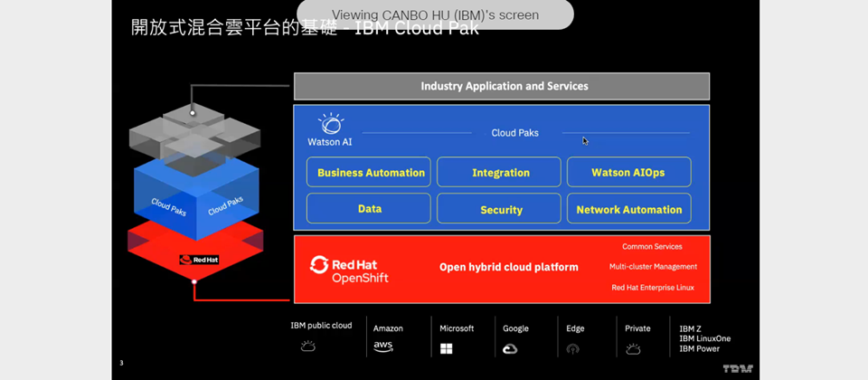The image size is (868, 380).
Task: Click 'Red Hat Enterprise Linux' text
Action: [653, 288]
